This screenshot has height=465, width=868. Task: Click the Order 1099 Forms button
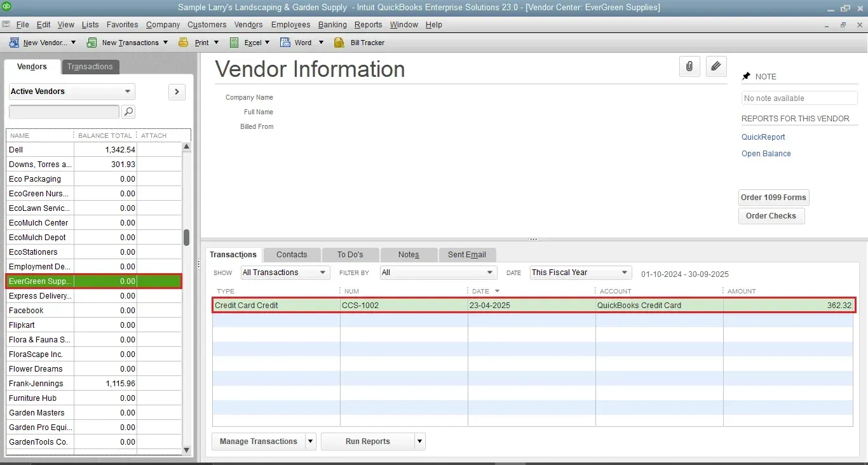(x=773, y=198)
